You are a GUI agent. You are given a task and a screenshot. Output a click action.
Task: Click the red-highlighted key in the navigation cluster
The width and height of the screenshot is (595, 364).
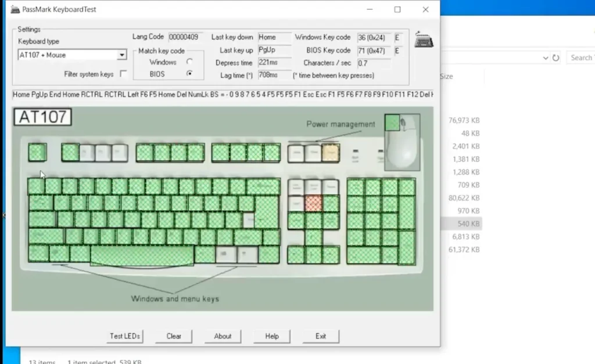313,203
